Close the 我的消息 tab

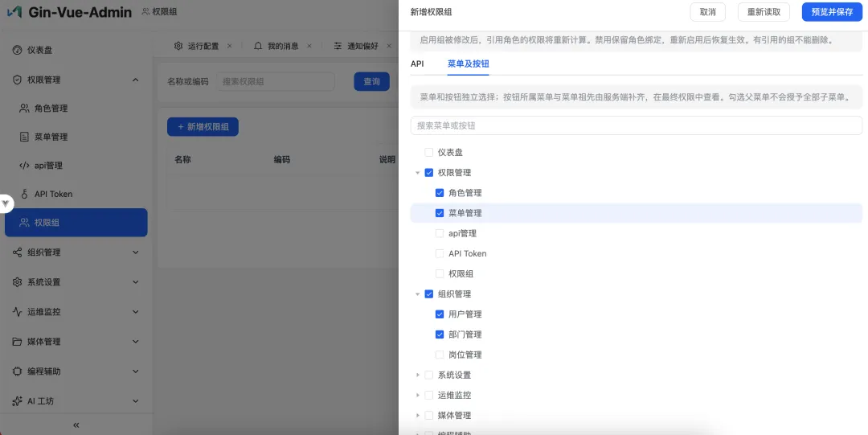pyautogui.click(x=309, y=46)
